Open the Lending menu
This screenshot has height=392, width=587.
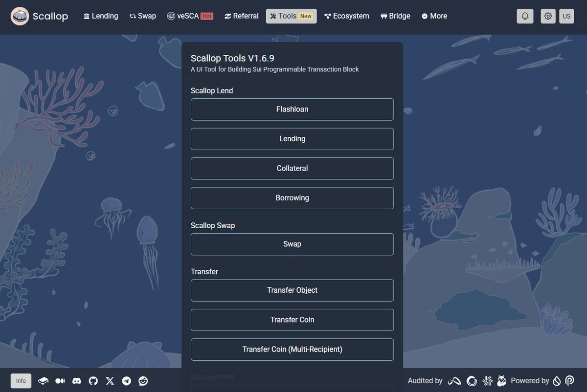(101, 16)
